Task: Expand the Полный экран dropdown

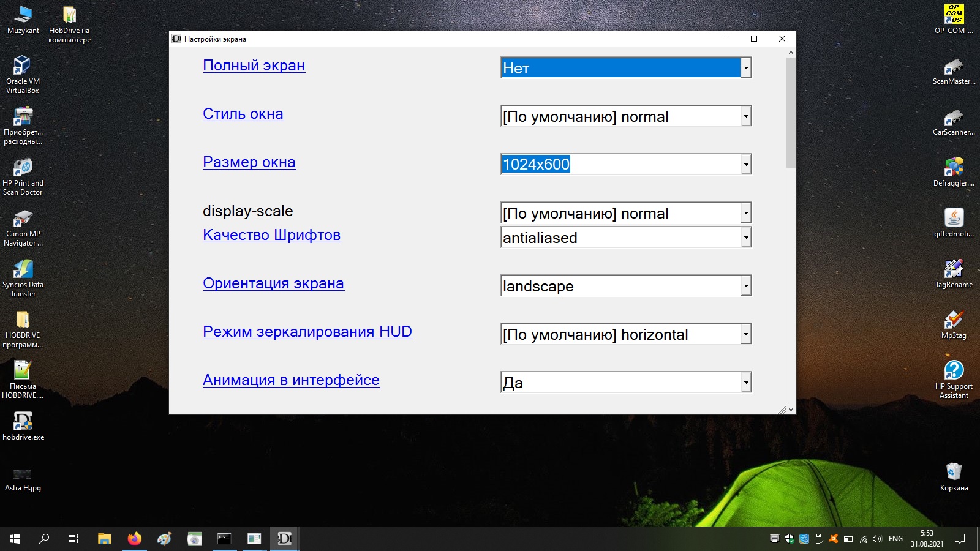Action: [745, 68]
